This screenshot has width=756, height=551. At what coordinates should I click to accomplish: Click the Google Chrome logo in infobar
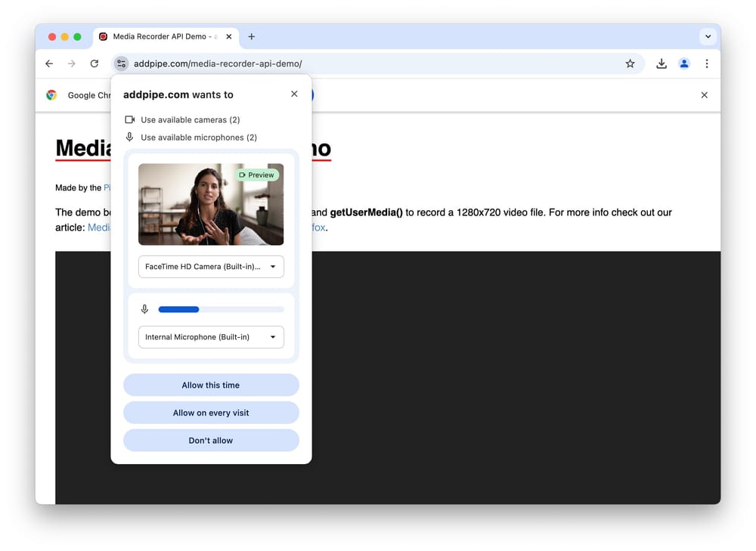[x=51, y=95]
